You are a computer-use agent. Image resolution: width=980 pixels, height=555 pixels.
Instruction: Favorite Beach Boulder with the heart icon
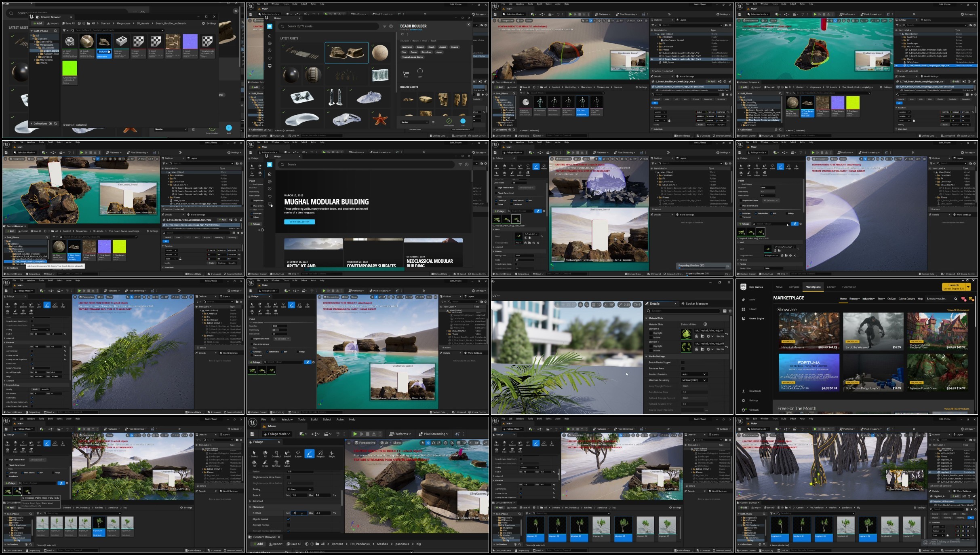coord(403,34)
